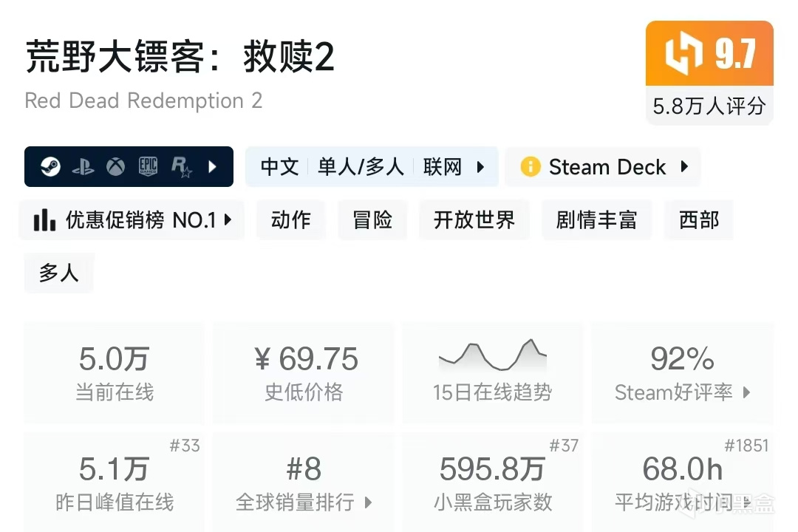
Task: Click the Epic Games platform icon
Action: click(x=148, y=167)
